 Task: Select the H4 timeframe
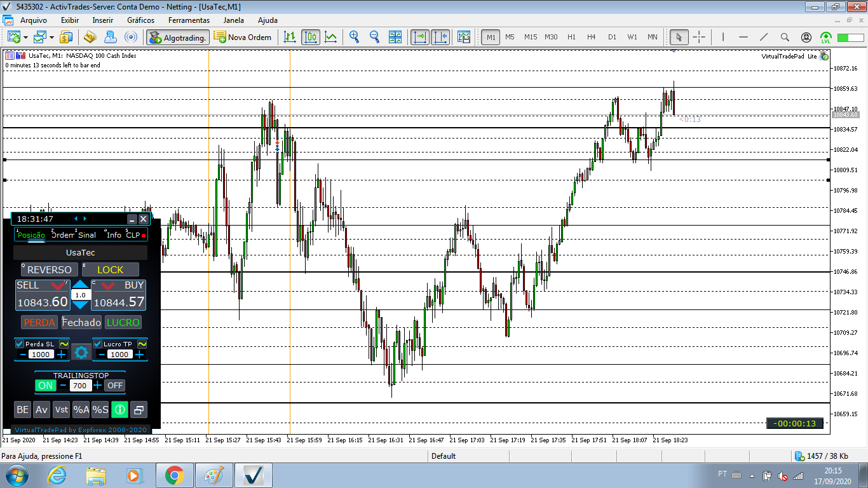pyautogui.click(x=592, y=37)
